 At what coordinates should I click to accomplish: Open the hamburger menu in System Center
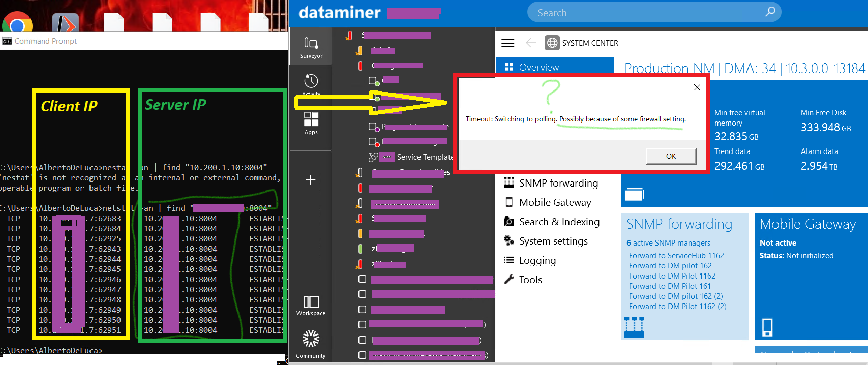[508, 43]
